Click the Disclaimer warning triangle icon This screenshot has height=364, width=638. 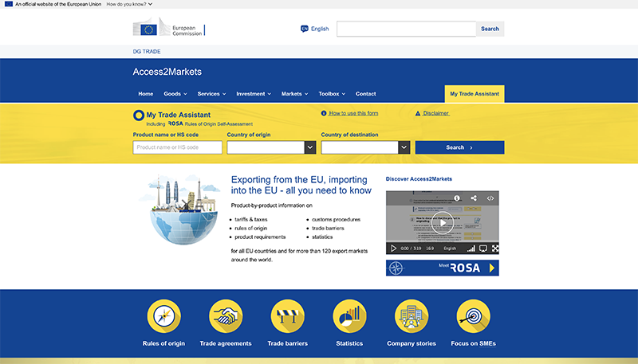pos(418,113)
